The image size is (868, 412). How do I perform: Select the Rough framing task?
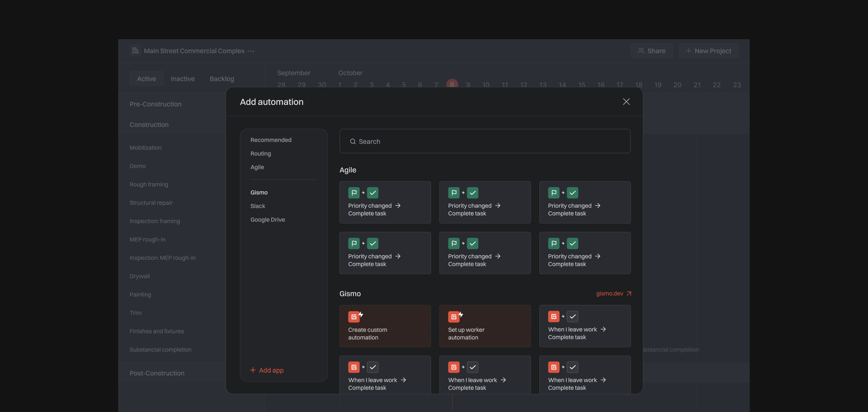point(149,184)
